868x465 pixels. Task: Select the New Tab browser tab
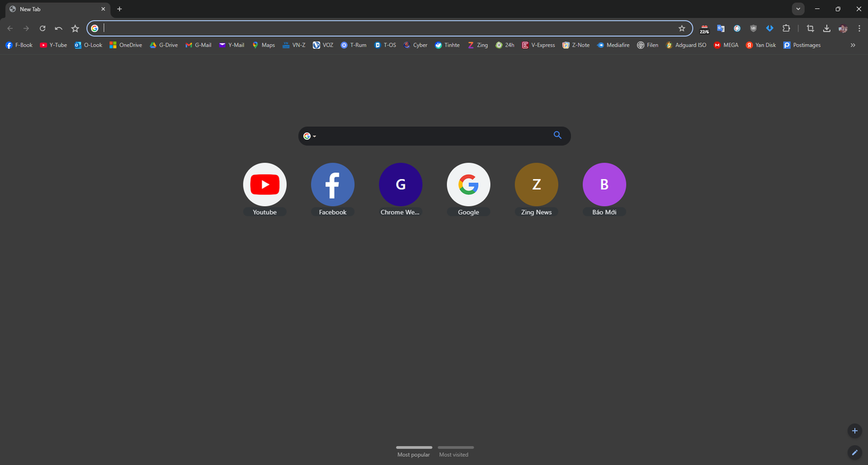coord(56,9)
